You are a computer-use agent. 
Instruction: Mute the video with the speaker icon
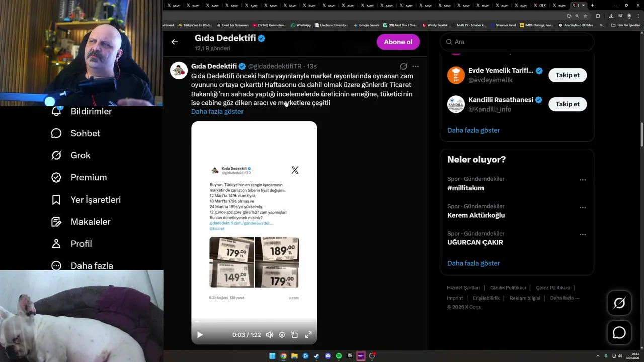[270, 335]
